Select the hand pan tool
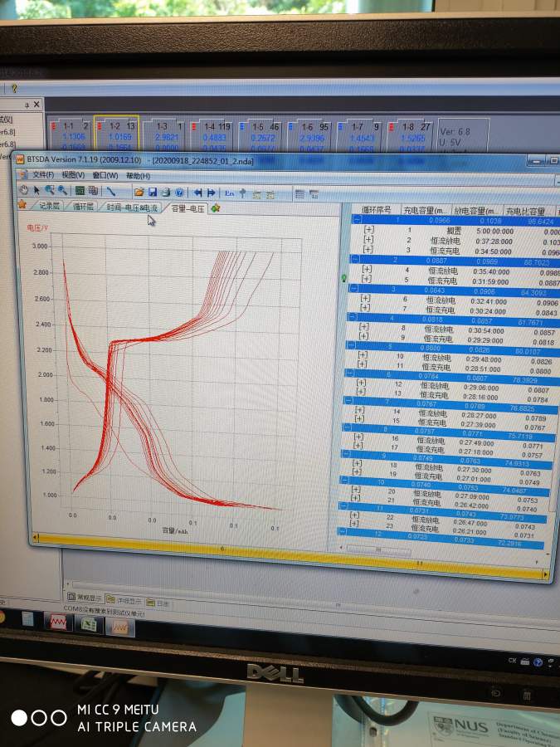The image size is (560, 747). point(24,191)
